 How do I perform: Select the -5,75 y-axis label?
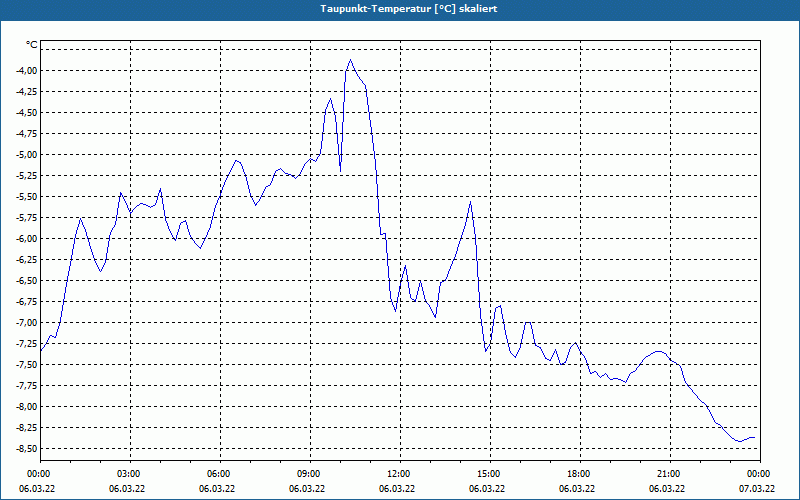[27, 217]
